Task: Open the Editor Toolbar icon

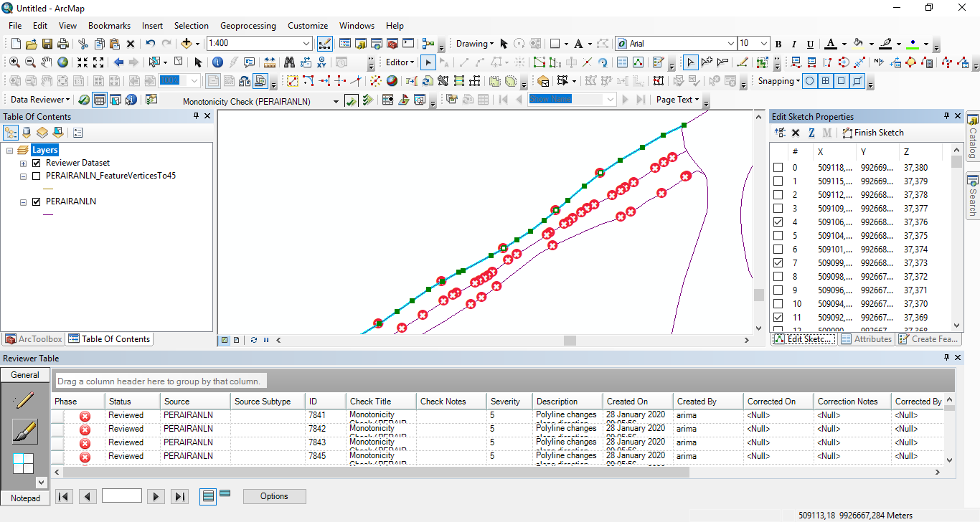Action: 324,44
